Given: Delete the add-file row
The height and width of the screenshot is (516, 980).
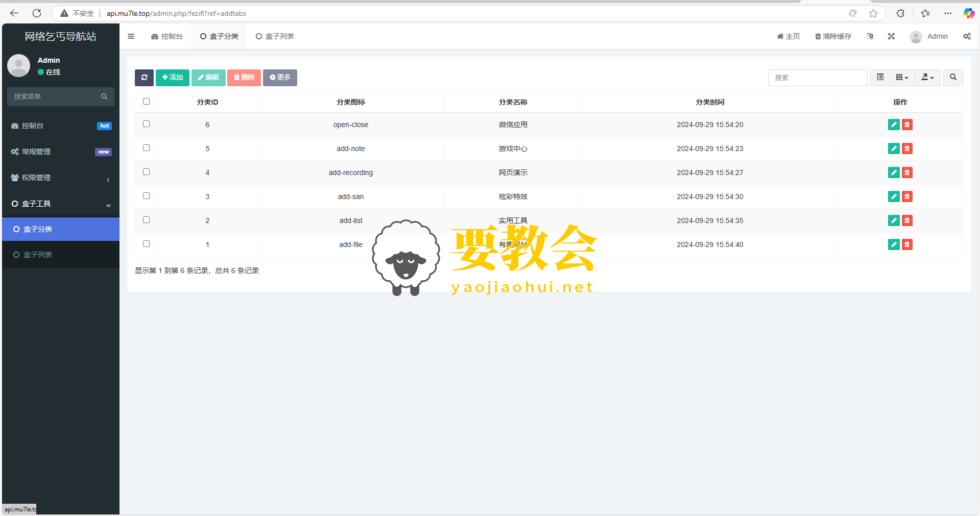Looking at the screenshot, I should coord(907,244).
